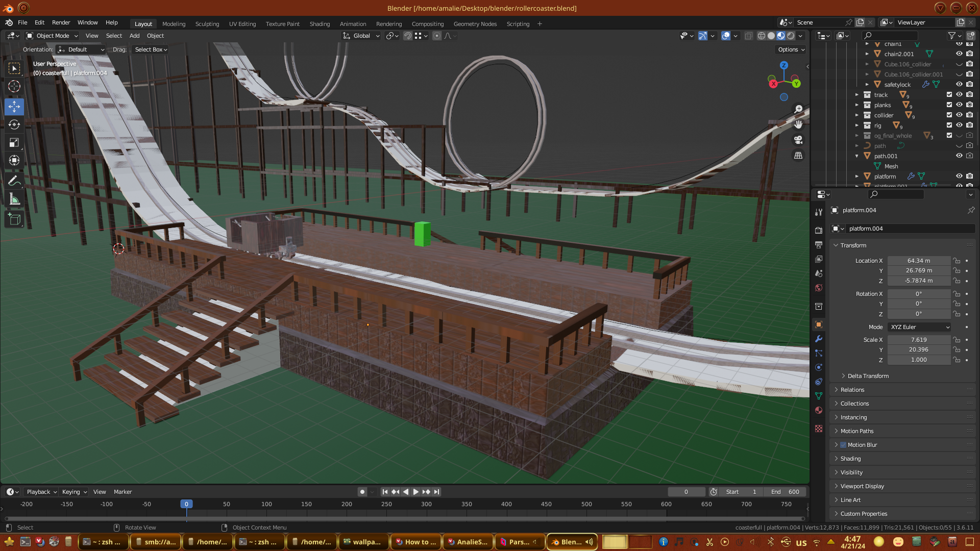Open the Render menu

61,22
